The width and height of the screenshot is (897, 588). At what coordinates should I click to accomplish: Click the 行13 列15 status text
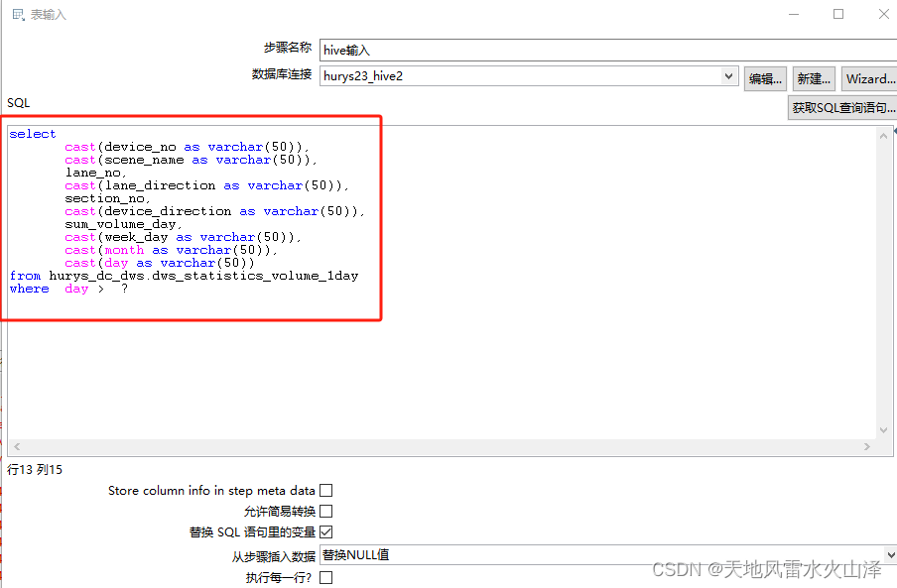pos(34,469)
